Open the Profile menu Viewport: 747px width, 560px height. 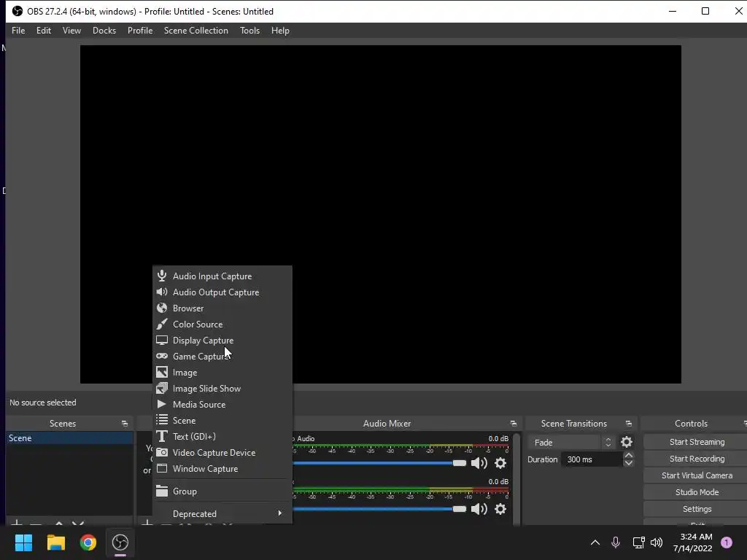[x=140, y=31]
